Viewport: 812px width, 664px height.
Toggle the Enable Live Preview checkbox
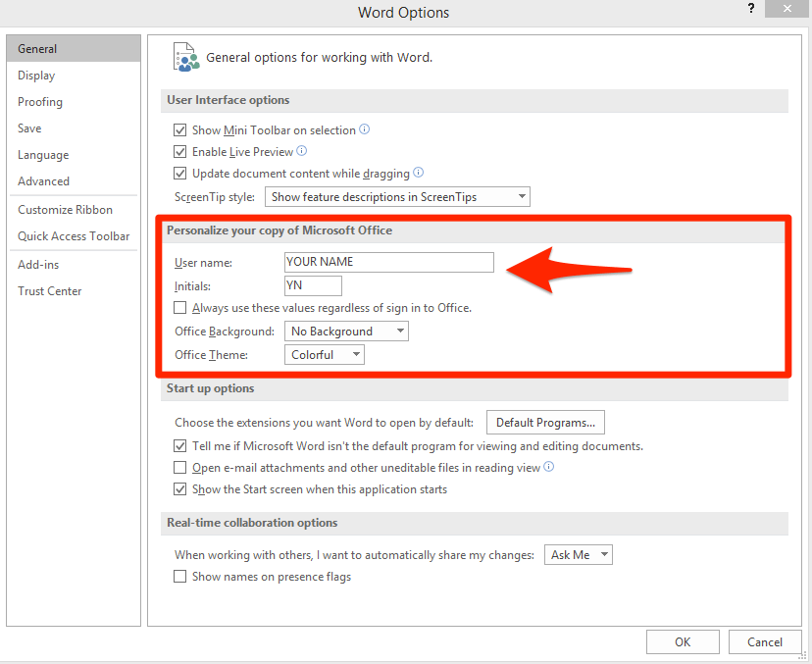tap(179, 152)
